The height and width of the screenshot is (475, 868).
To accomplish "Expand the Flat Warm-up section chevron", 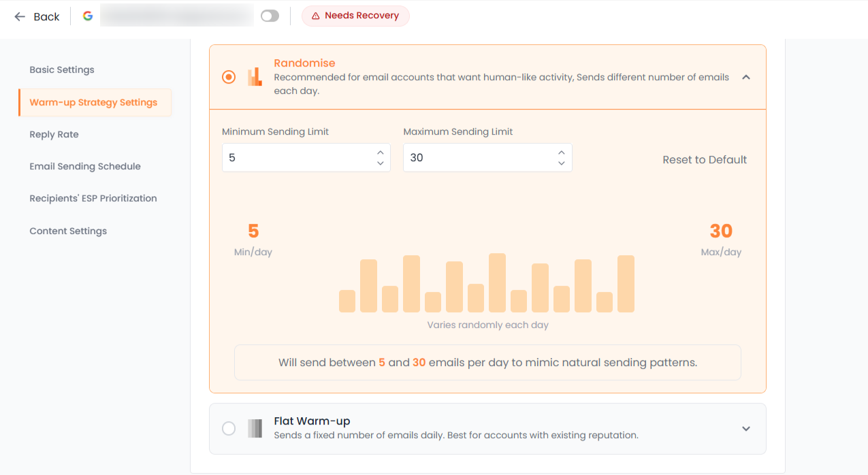I will tap(746, 429).
